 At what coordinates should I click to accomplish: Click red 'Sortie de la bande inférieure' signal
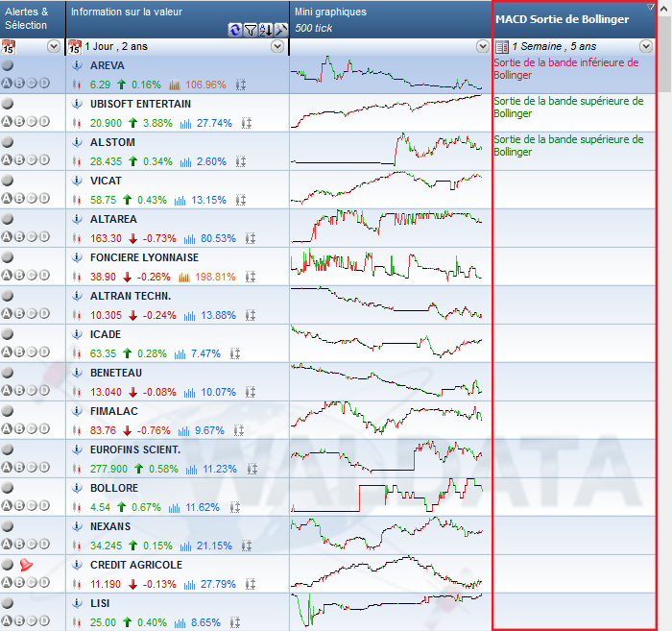coord(566,68)
